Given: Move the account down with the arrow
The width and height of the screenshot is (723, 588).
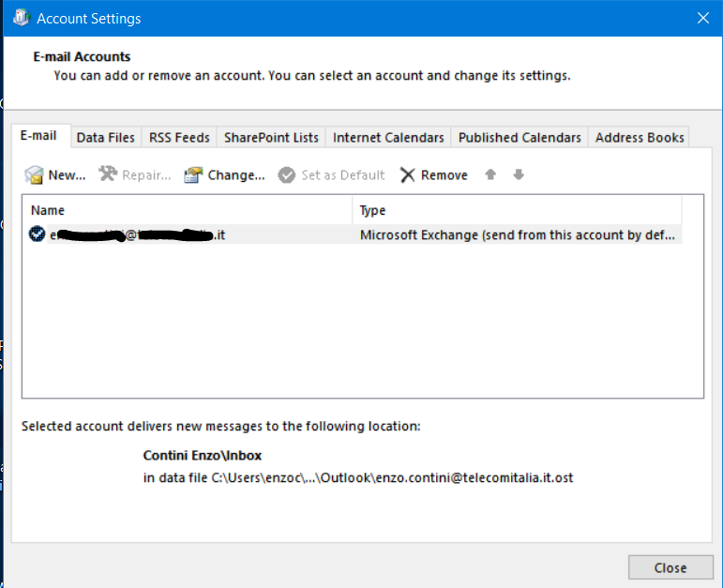Looking at the screenshot, I should click(519, 175).
